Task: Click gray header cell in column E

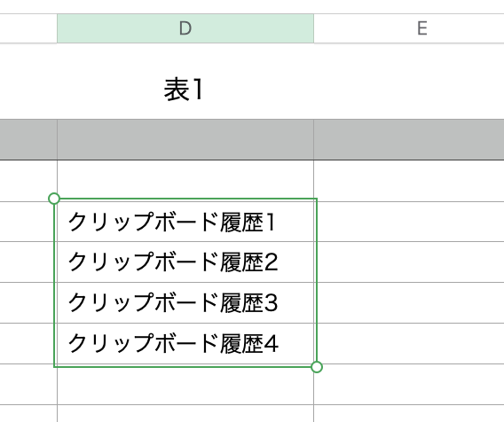Action: pyautogui.click(x=409, y=139)
